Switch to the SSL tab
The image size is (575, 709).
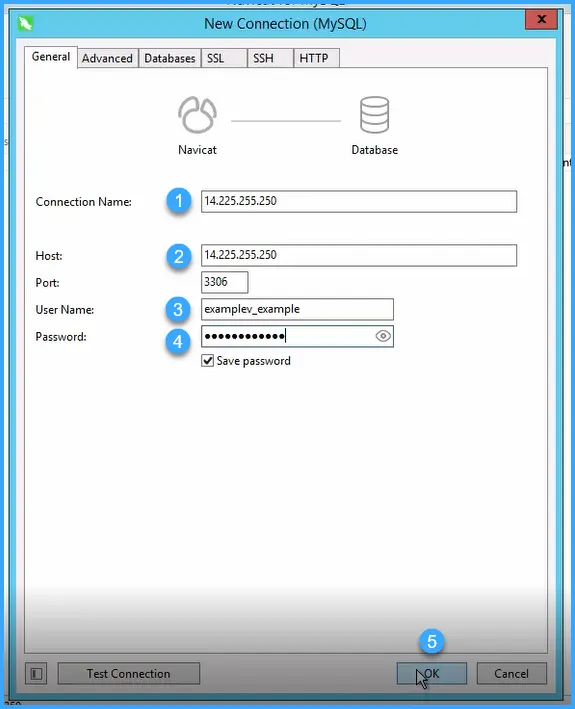(224, 58)
